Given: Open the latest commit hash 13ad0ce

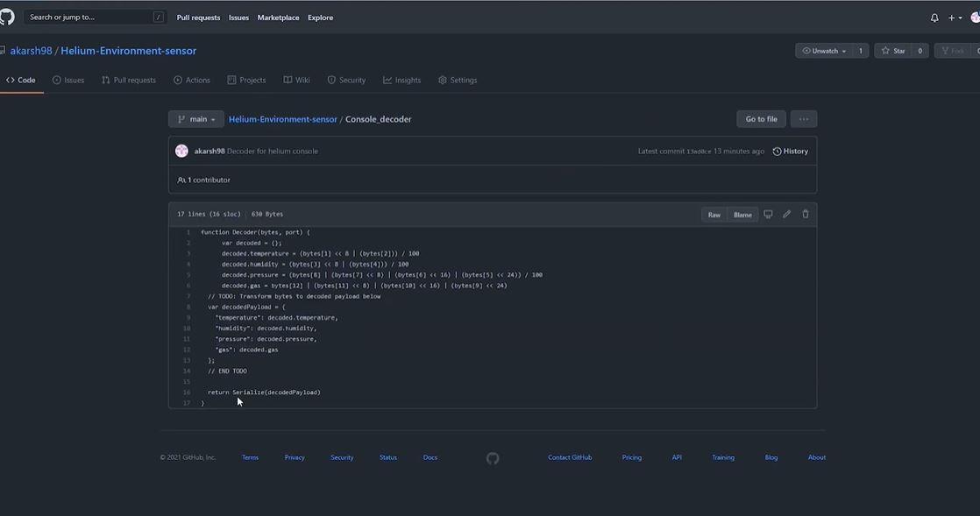Looking at the screenshot, I should click(x=699, y=152).
